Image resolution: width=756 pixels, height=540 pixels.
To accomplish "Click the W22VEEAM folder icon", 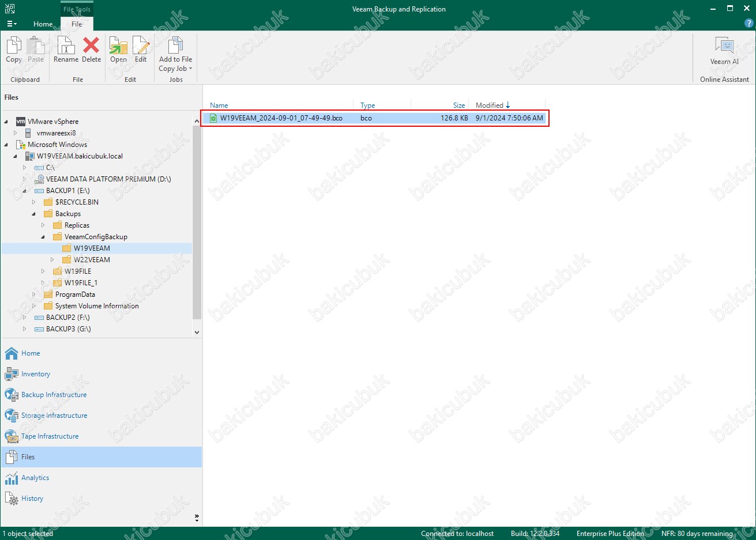I will pyautogui.click(x=67, y=260).
